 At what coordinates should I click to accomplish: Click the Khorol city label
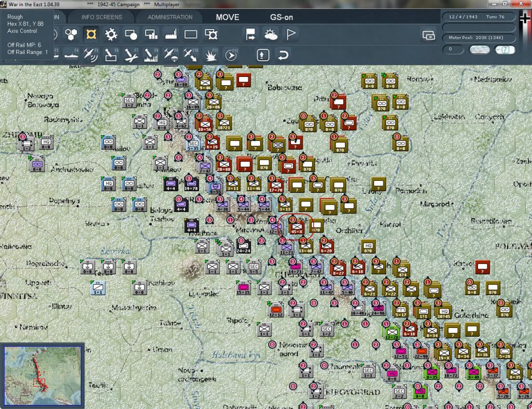(x=390, y=225)
